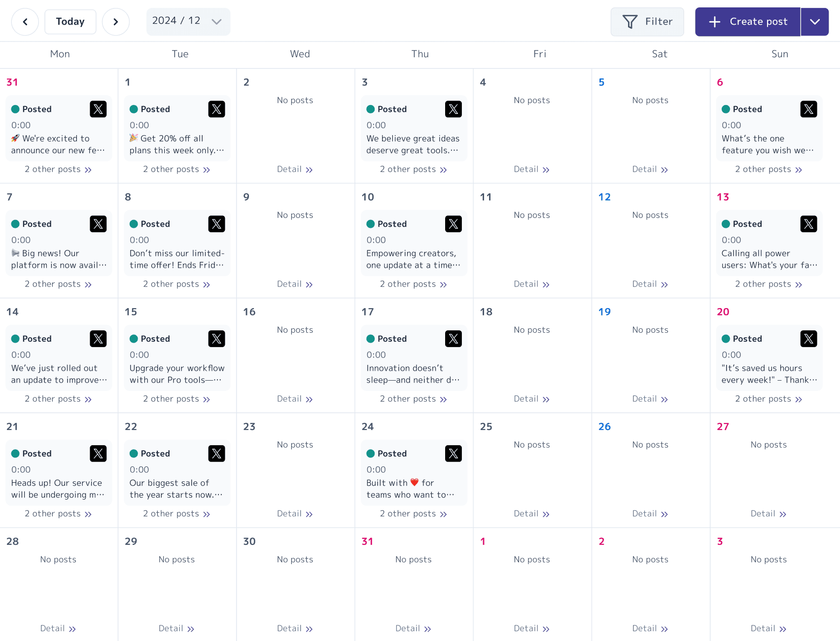Open Detail for Friday 25
This screenshot has height=641, width=840.
point(531,514)
